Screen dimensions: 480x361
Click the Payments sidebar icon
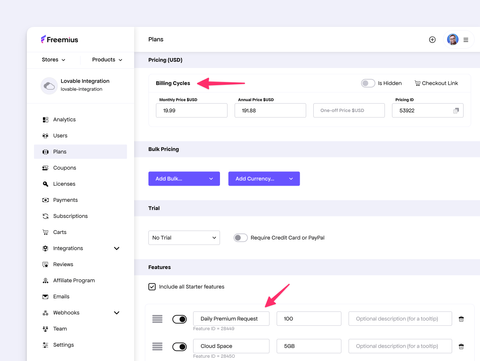point(45,200)
